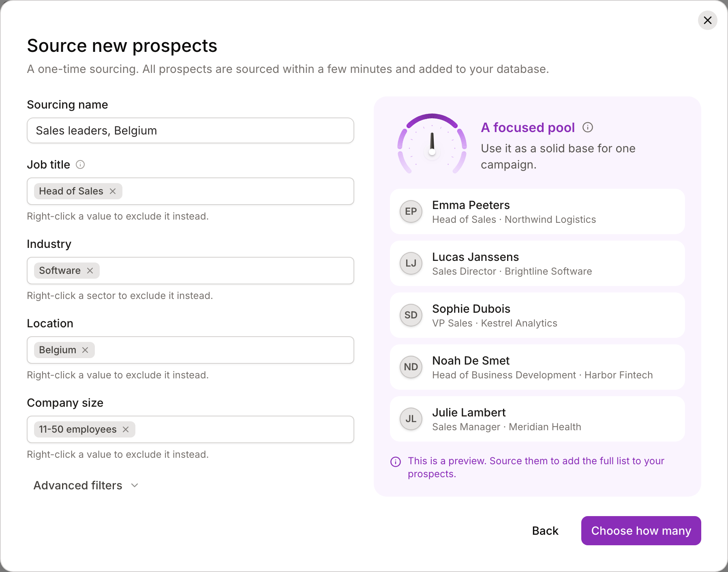Click the ND avatar for Noah De Smet
Screen dimensions: 728x572
click(x=411, y=367)
